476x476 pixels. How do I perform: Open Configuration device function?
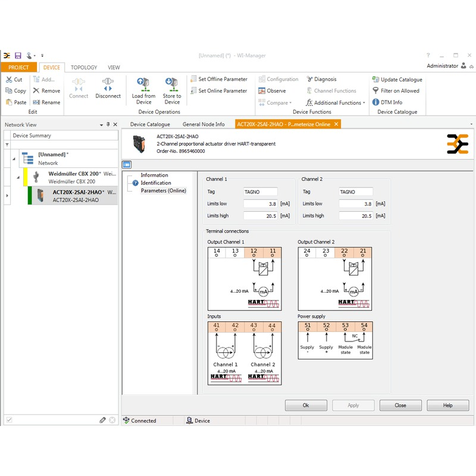(x=278, y=79)
